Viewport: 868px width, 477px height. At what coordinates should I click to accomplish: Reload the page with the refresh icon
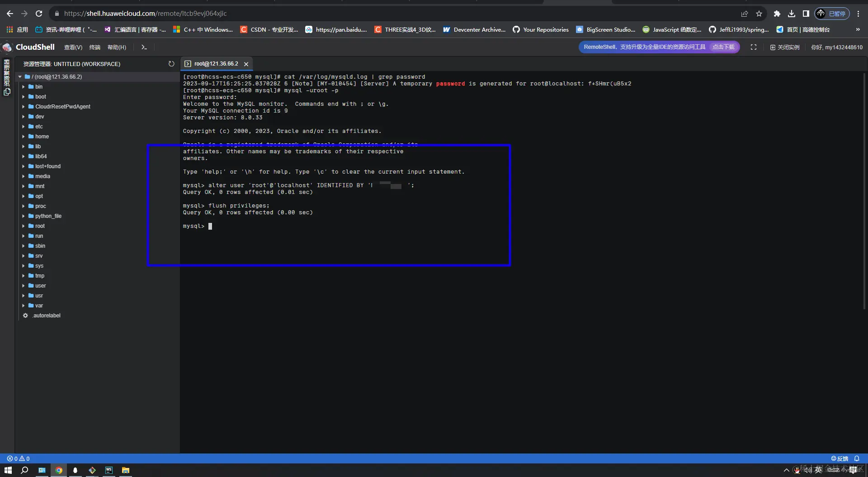[39, 14]
